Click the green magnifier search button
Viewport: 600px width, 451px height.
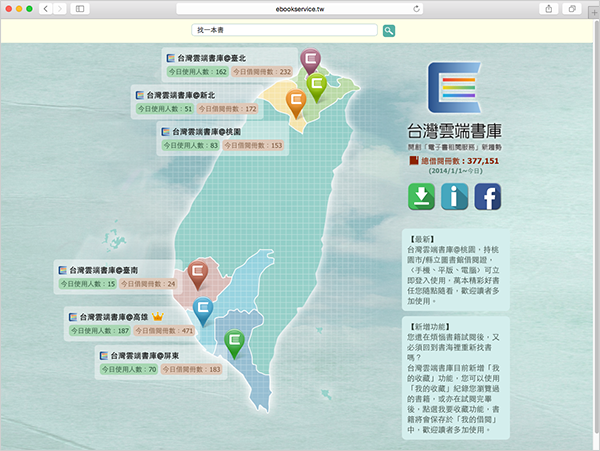[x=389, y=31]
